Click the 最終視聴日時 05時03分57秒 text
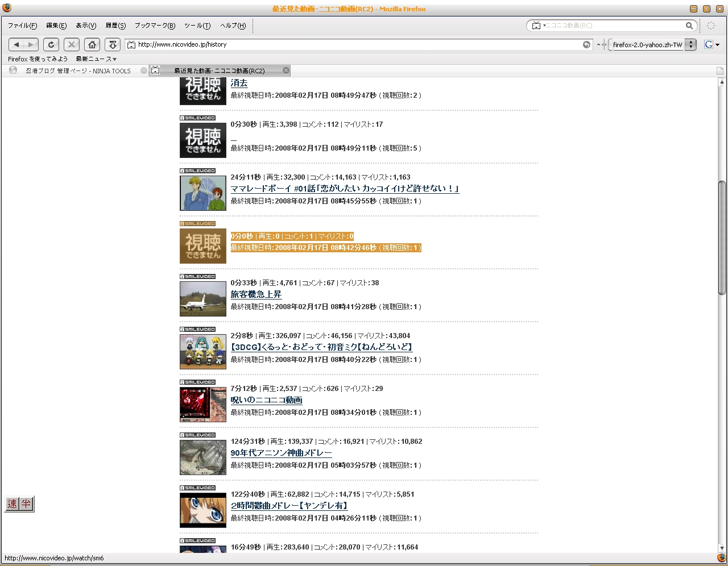This screenshot has height=566, width=728. pos(326,465)
